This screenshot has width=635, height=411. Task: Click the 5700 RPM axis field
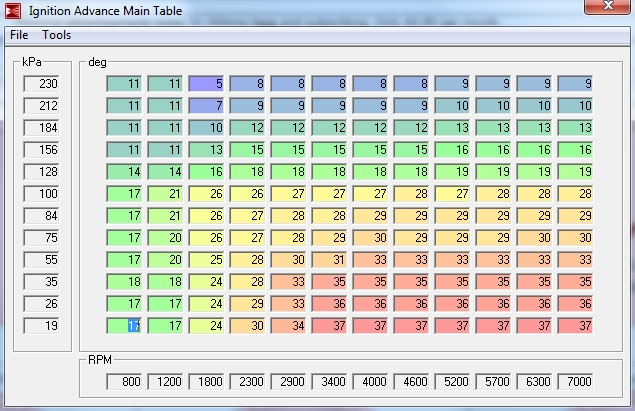coord(493,381)
